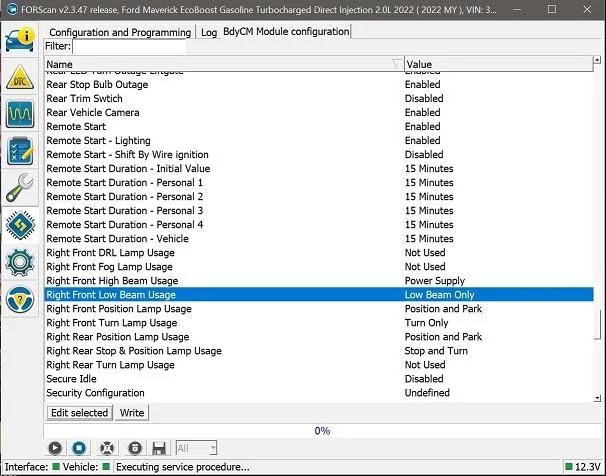
Task: Click into the Filter input field
Action: (x=129, y=46)
